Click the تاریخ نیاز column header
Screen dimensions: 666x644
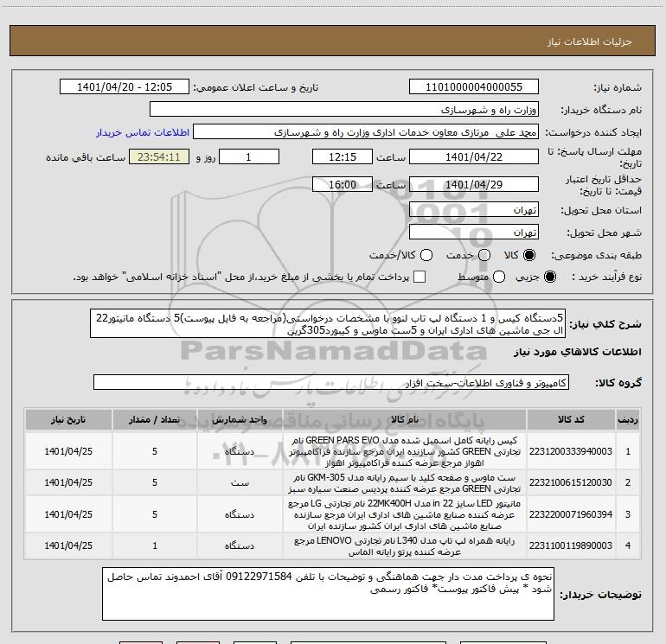click(x=68, y=419)
